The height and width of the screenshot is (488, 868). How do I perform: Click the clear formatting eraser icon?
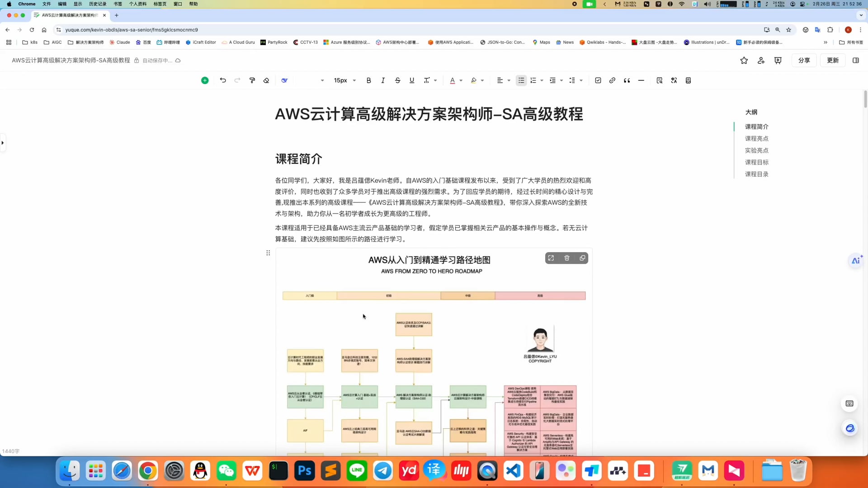click(x=266, y=80)
